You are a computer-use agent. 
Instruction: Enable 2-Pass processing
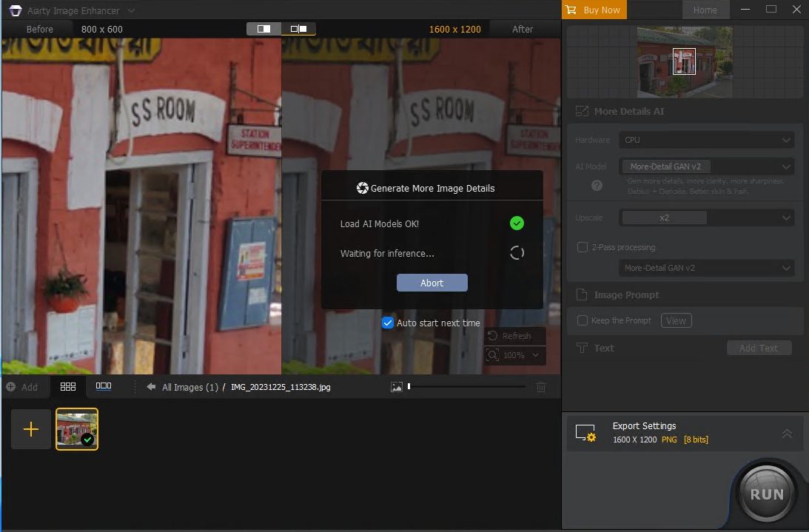tap(582, 247)
